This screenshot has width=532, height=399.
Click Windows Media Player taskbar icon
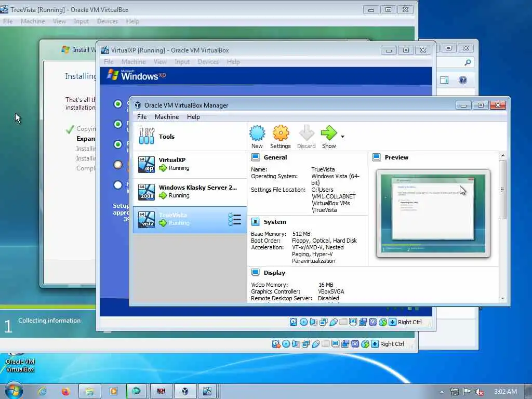[x=113, y=391]
